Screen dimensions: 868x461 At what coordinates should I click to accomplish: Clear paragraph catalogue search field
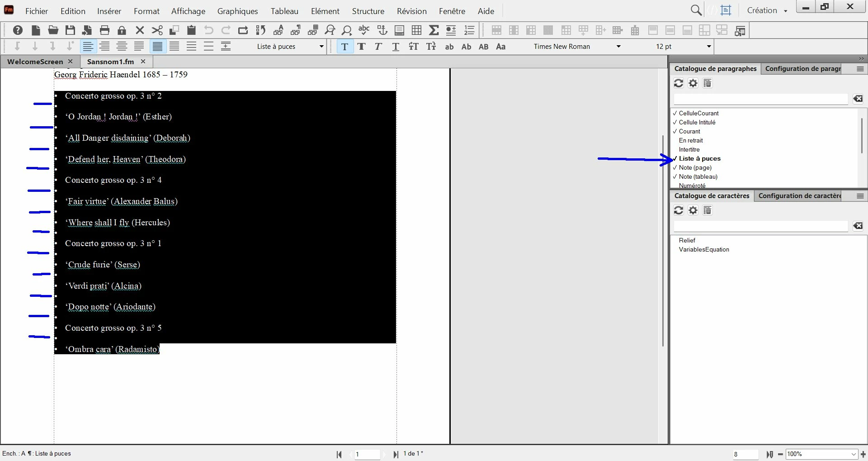coord(858,99)
